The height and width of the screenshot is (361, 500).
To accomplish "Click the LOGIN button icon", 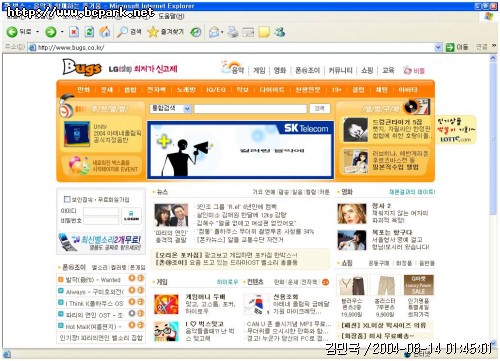I will tap(131, 216).
